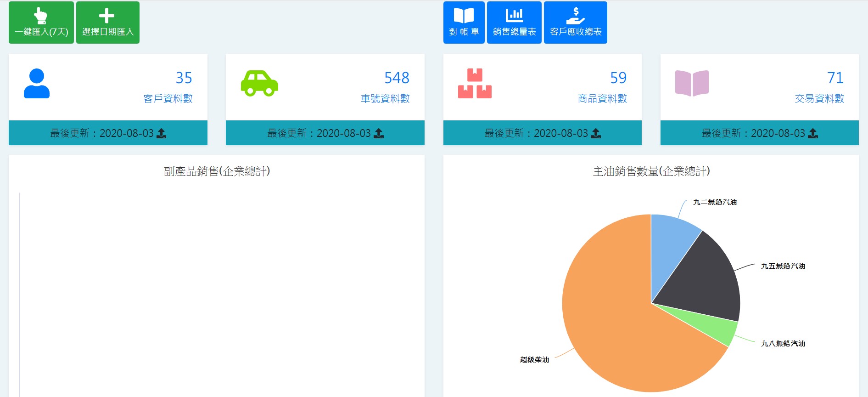Click upload icon under 交易資料數 card
This screenshot has height=397, width=868.
pos(813,133)
